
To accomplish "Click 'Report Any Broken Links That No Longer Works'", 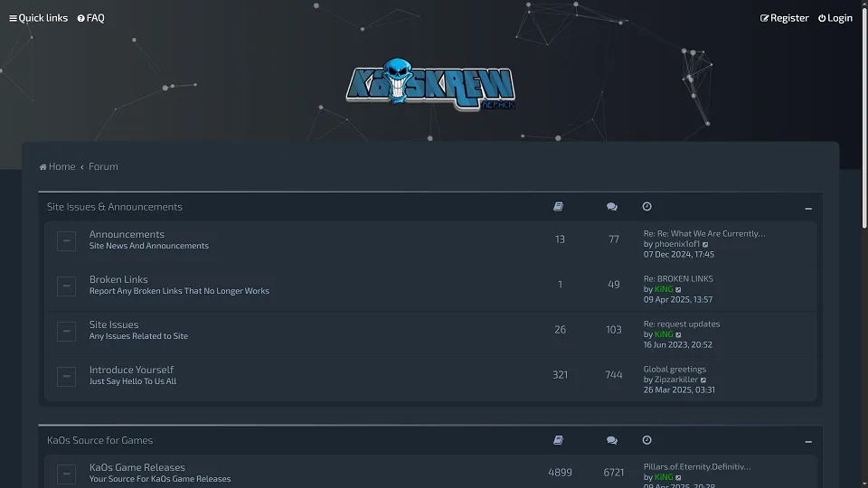I will point(179,291).
